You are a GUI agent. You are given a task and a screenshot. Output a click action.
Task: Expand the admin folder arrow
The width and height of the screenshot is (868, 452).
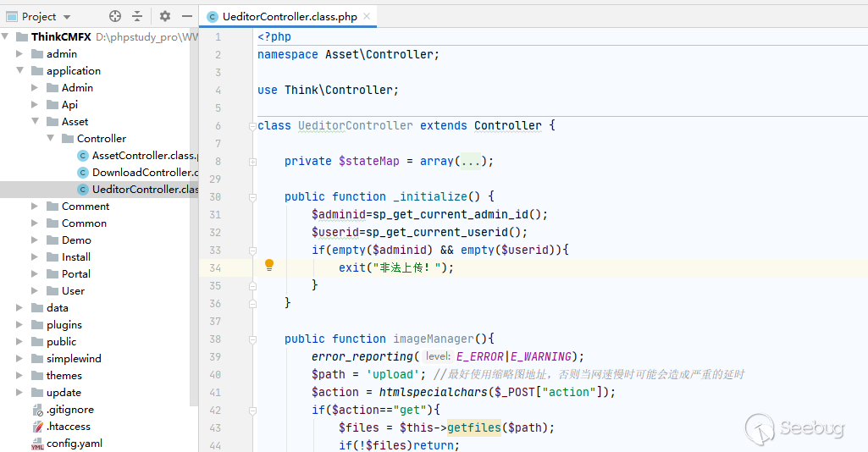(19, 54)
